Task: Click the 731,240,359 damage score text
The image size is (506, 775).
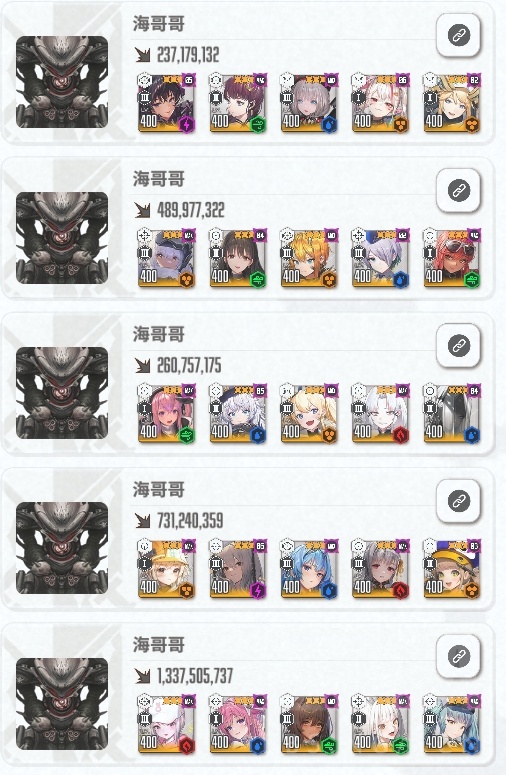Action: point(190,520)
